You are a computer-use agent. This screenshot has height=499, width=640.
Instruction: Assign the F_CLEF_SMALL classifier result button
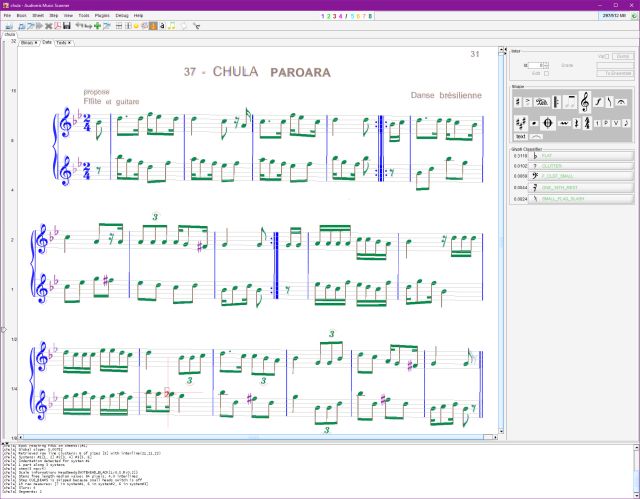581,176
